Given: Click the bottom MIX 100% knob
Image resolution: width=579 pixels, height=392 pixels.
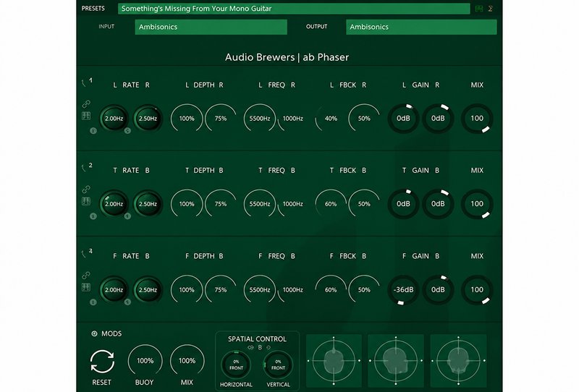Looking at the screenshot, I should pyautogui.click(x=187, y=361).
